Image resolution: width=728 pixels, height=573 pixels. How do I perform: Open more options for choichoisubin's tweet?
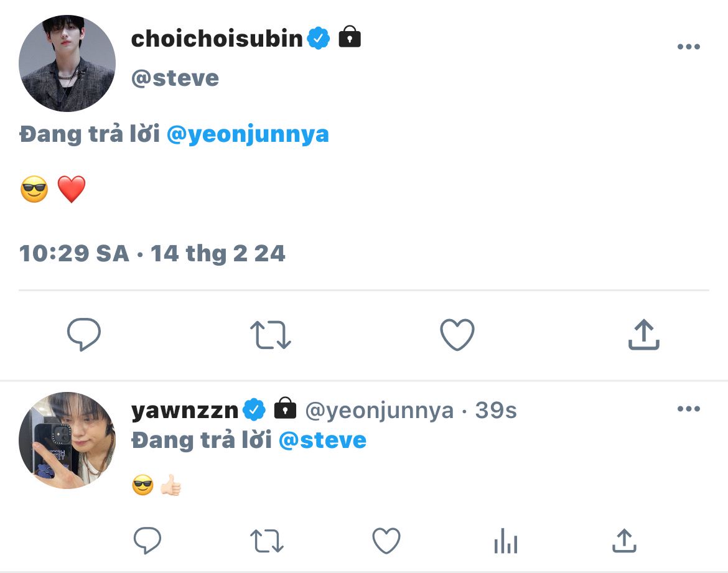click(688, 47)
